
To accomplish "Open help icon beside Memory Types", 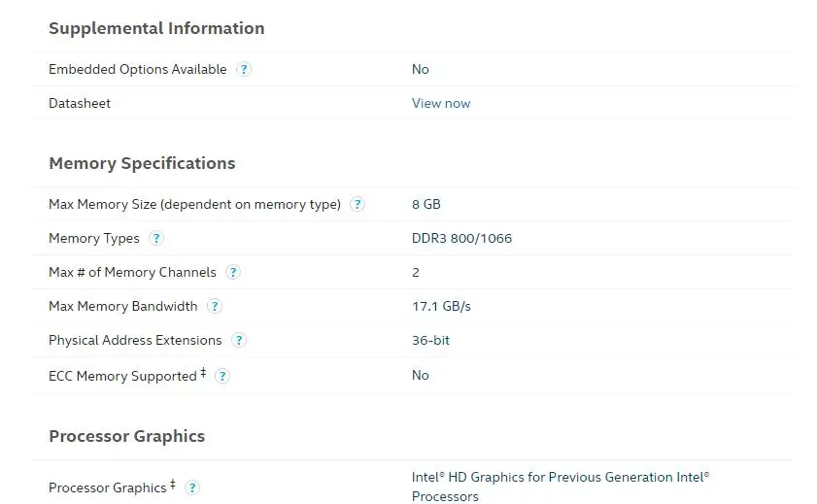I will 155,239.
